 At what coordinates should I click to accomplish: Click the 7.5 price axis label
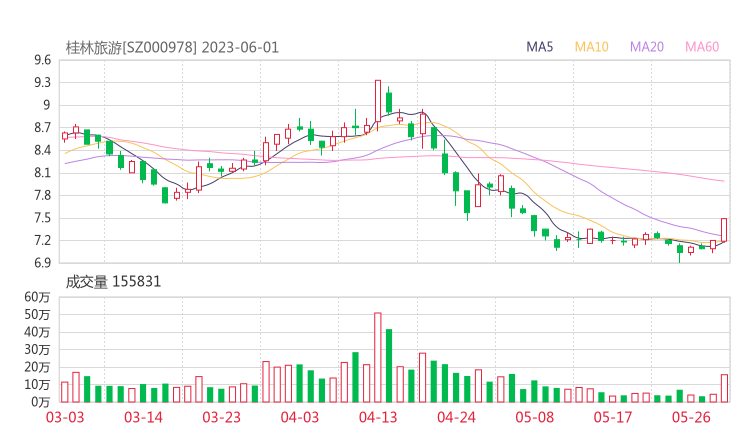click(x=42, y=218)
